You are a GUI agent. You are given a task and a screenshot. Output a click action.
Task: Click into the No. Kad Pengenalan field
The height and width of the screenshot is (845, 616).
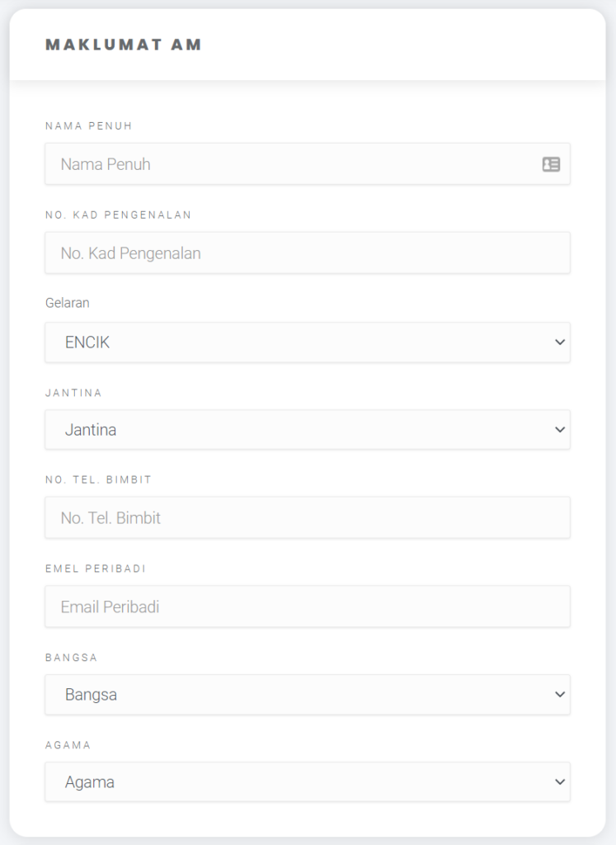click(x=308, y=253)
